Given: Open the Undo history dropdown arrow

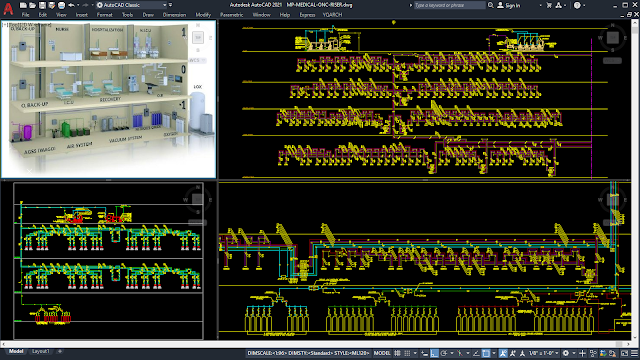Looking at the screenshot, I should tap(78, 5).
